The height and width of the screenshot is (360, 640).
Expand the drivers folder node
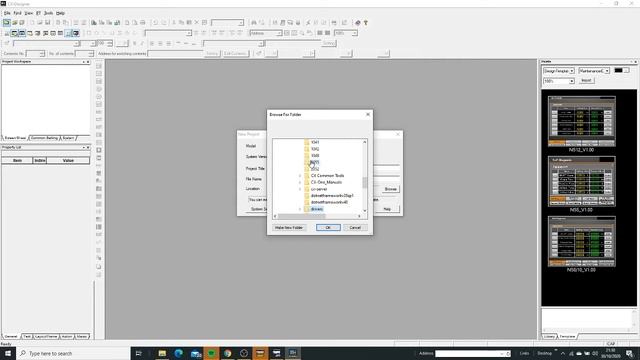point(300,209)
